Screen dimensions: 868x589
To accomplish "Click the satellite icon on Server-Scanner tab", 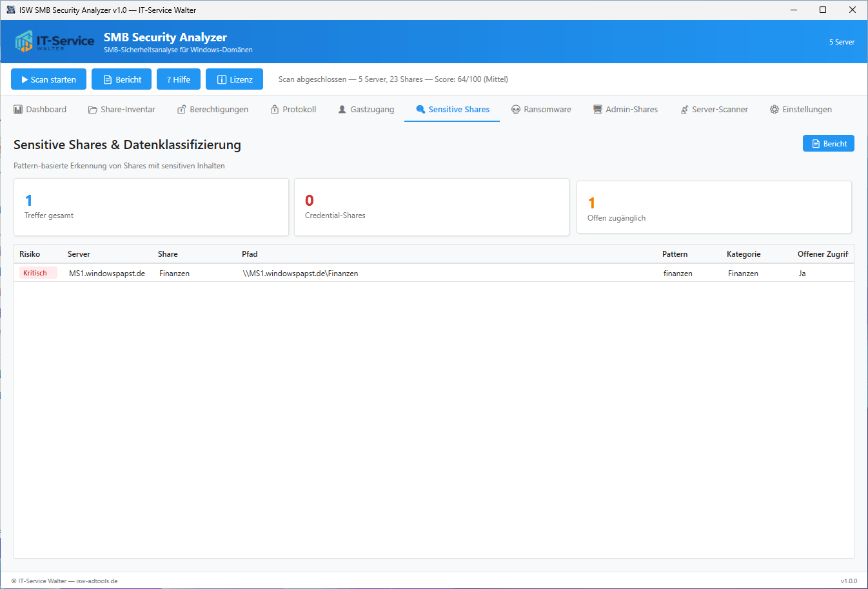I will pos(684,110).
